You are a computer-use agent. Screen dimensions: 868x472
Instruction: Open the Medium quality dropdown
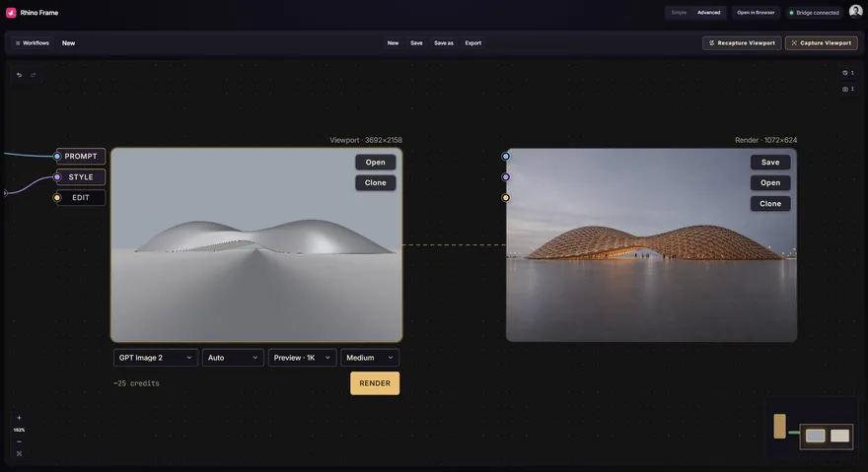tap(370, 358)
